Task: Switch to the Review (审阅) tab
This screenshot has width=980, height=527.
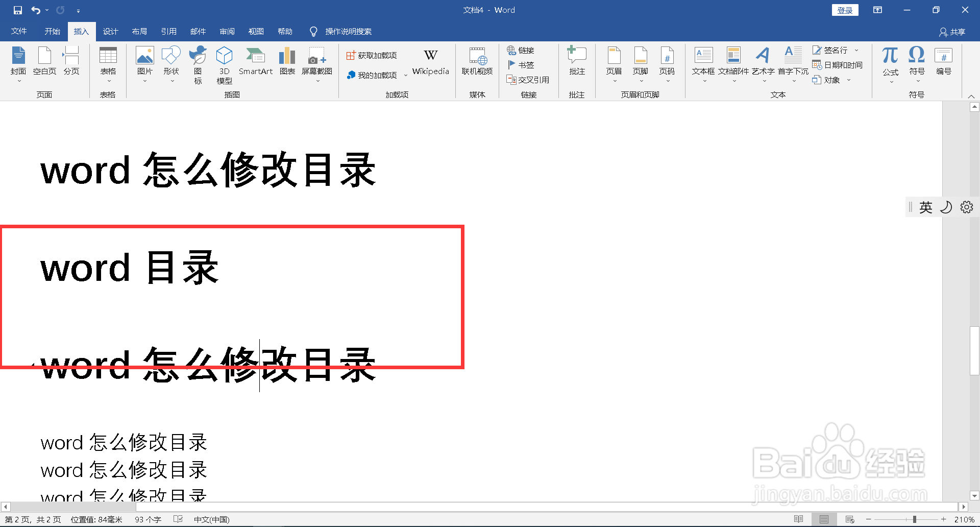Action: tap(227, 31)
